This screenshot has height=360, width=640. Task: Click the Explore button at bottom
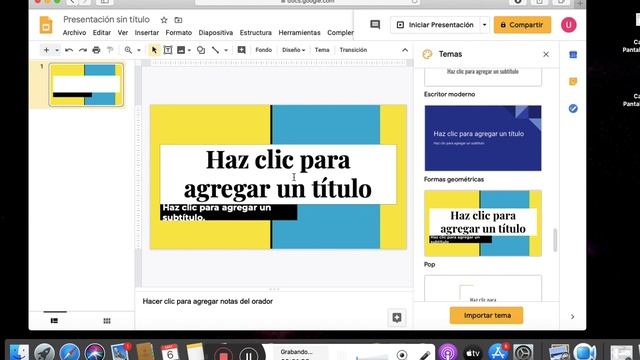click(397, 318)
